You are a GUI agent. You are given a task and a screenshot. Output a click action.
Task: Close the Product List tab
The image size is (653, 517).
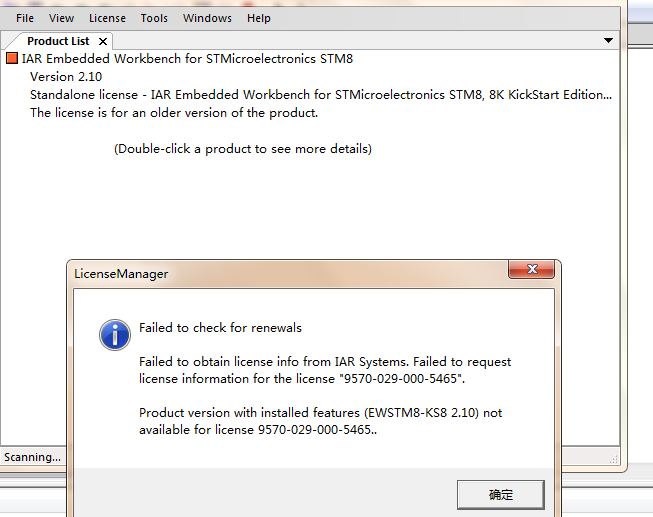pyautogui.click(x=103, y=41)
